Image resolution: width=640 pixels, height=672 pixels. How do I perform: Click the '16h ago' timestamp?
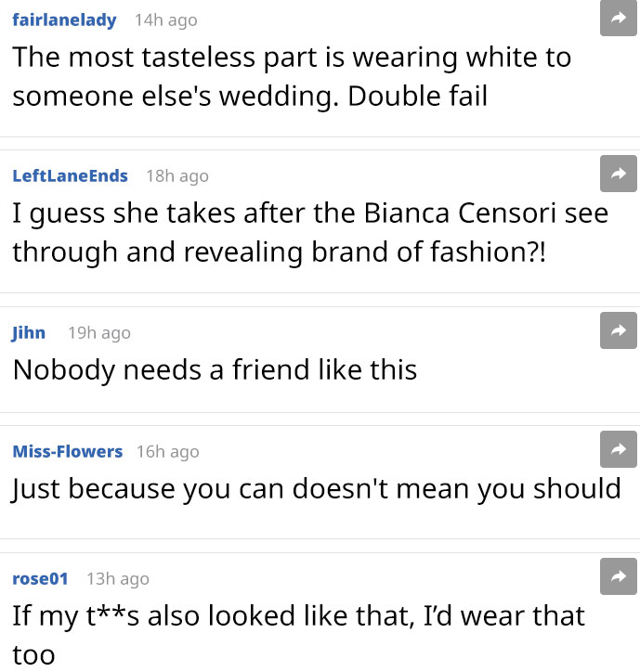pyautogui.click(x=167, y=451)
